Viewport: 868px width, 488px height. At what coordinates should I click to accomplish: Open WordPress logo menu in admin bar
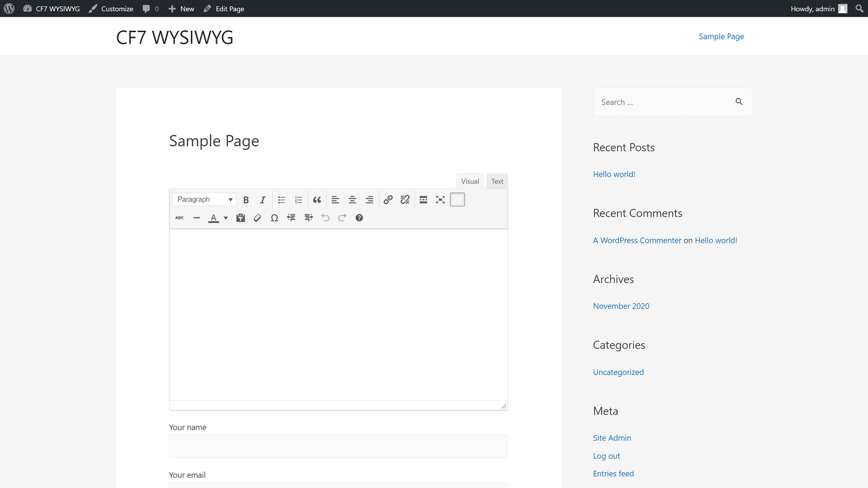pos(9,9)
